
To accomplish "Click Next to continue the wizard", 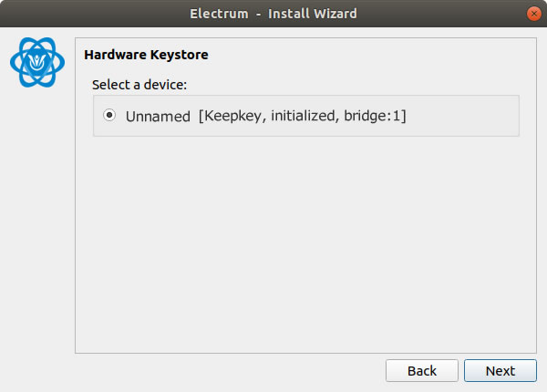I will tap(501, 371).
